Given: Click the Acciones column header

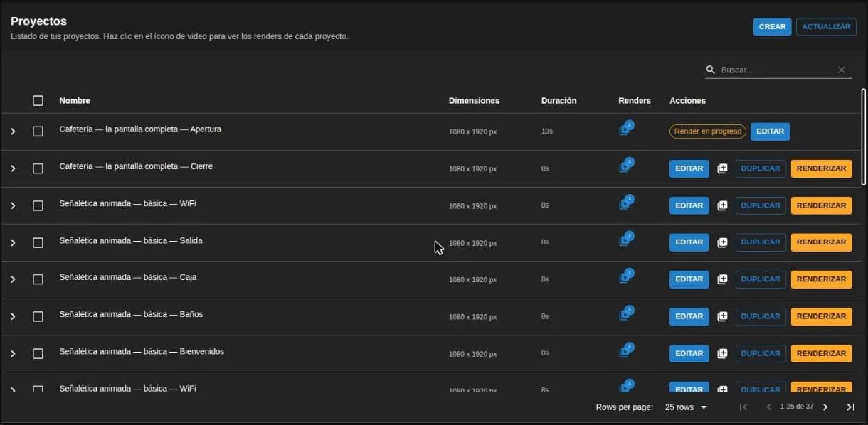Looking at the screenshot, I should point(687,100).
